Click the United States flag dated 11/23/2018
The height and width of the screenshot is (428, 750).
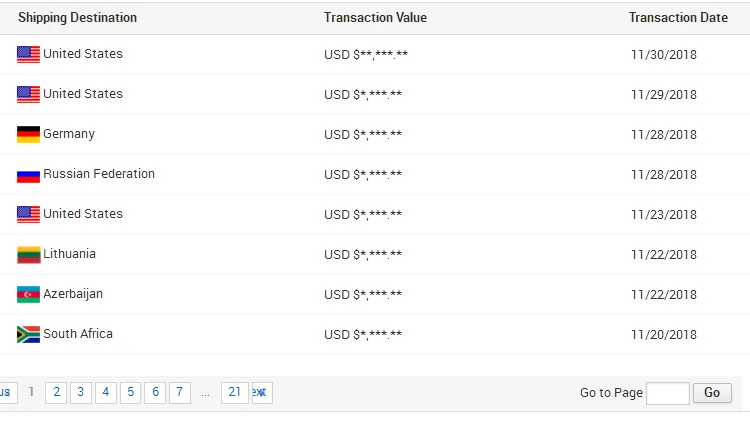click(28, 215)
